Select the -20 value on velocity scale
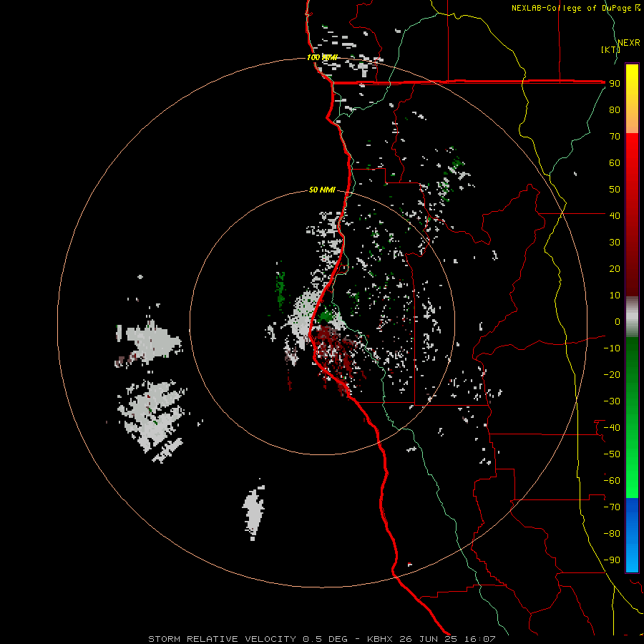The width and height of the screenshot is (644, 644). coord(612,374)
